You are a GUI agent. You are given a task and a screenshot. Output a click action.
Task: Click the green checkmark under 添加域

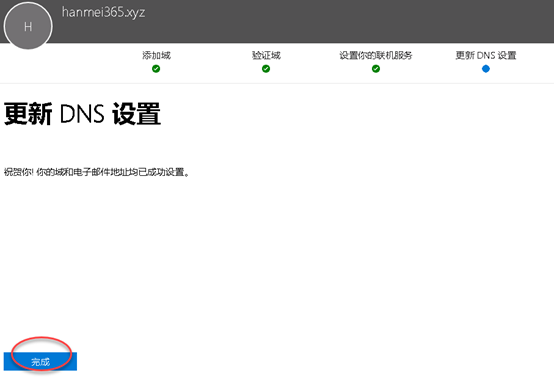tap(156, 69)
